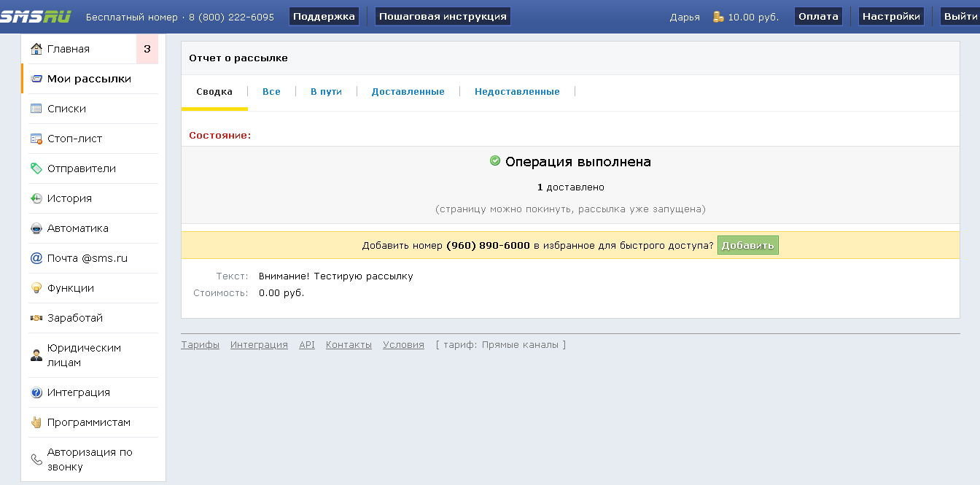Viewport: 980px width, 485px height.
Task: Select the Списки sidebar icon
Action: 36,108
